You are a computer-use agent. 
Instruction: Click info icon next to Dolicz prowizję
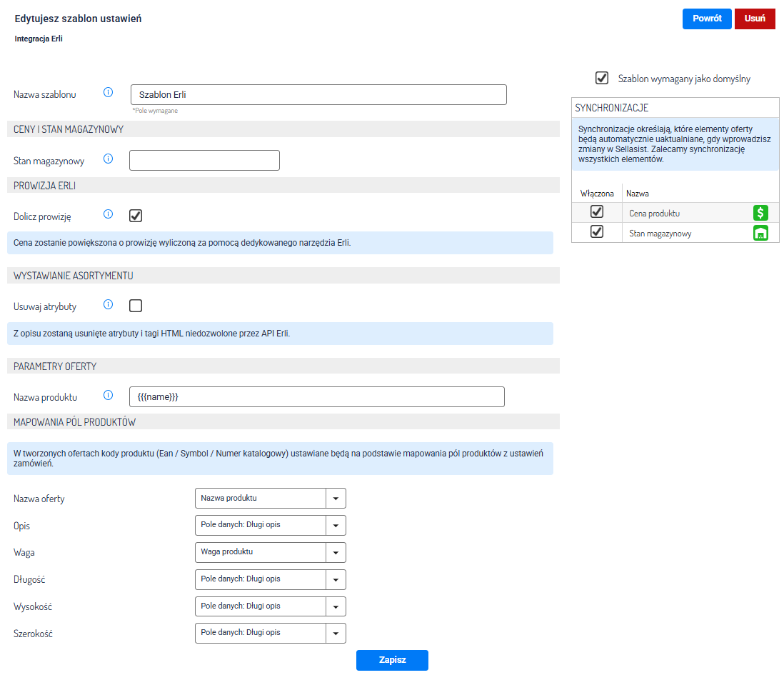click(109, 214)
